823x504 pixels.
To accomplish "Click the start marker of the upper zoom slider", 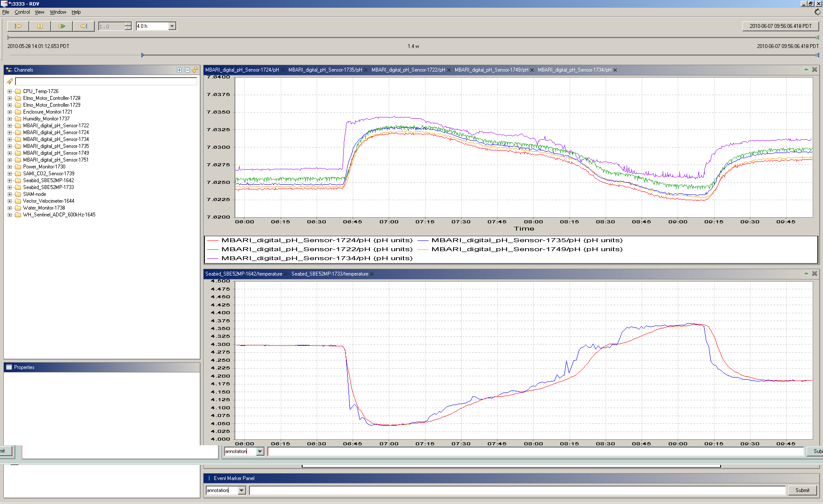I will 9,38.
